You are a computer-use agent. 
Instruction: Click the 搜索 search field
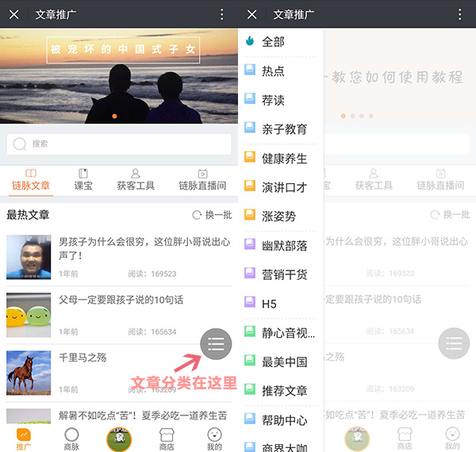[119, 144]
